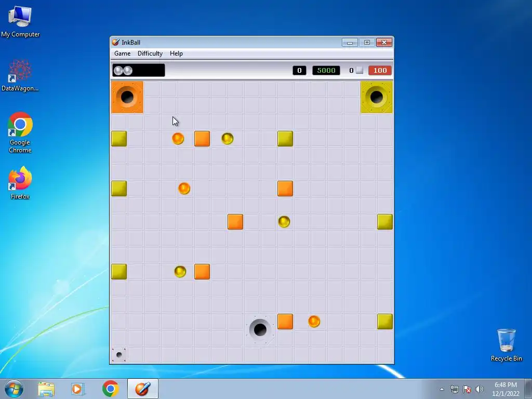Image resolution: width=532 pixels, height=399 pixels.
Task: Open the Difficulty menu
Action: (150, 54)
